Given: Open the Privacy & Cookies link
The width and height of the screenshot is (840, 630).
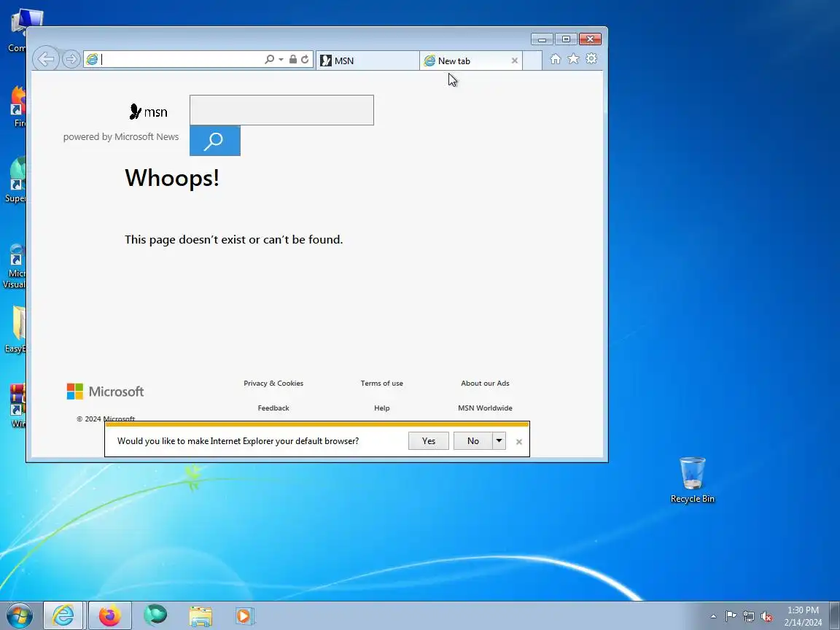Looking at the screenshot, I should (273, 383).
